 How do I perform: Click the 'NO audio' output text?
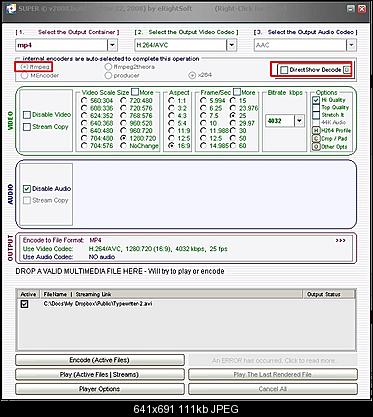pyautogui.click(x=102, y=257)
